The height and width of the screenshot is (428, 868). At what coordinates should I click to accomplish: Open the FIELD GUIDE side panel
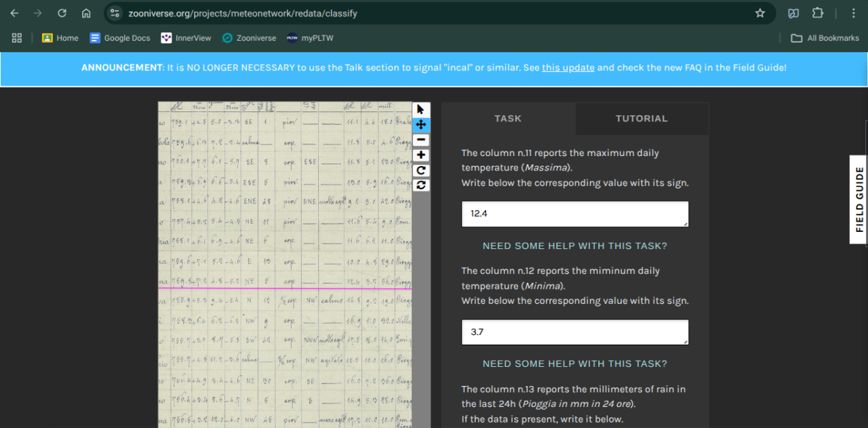[x=859, y=199]
